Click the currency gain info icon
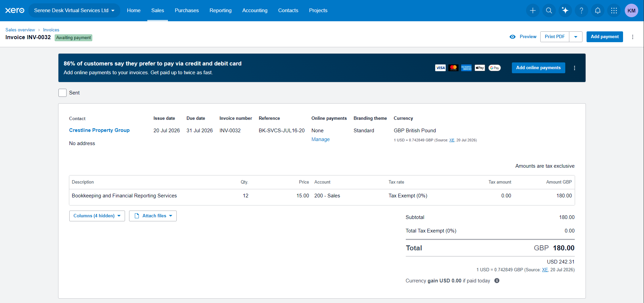This screenshot has height=303, width=644. click(497, 281)
